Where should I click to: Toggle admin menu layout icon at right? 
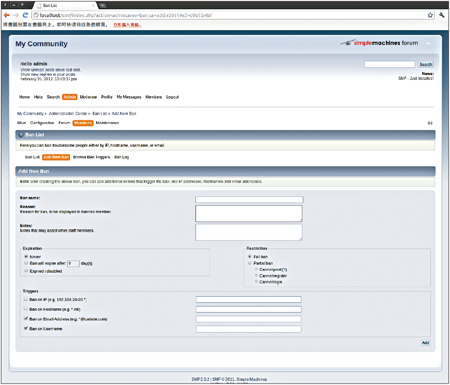[x=430, y=123]
